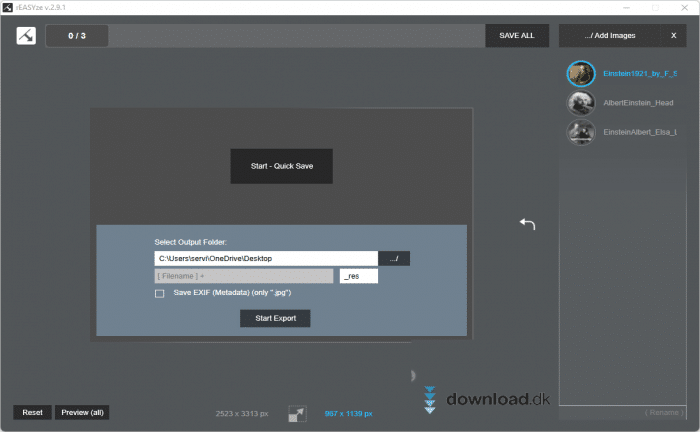700x432 pixels.
Task: Click the output folder path field
Action: [265, 258]
